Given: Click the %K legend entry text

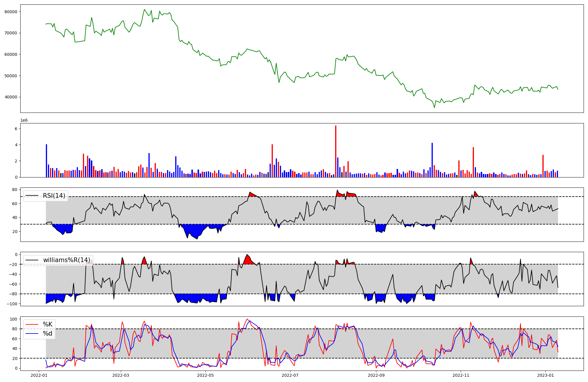Looking at the screenshot, I should (48, 324).
